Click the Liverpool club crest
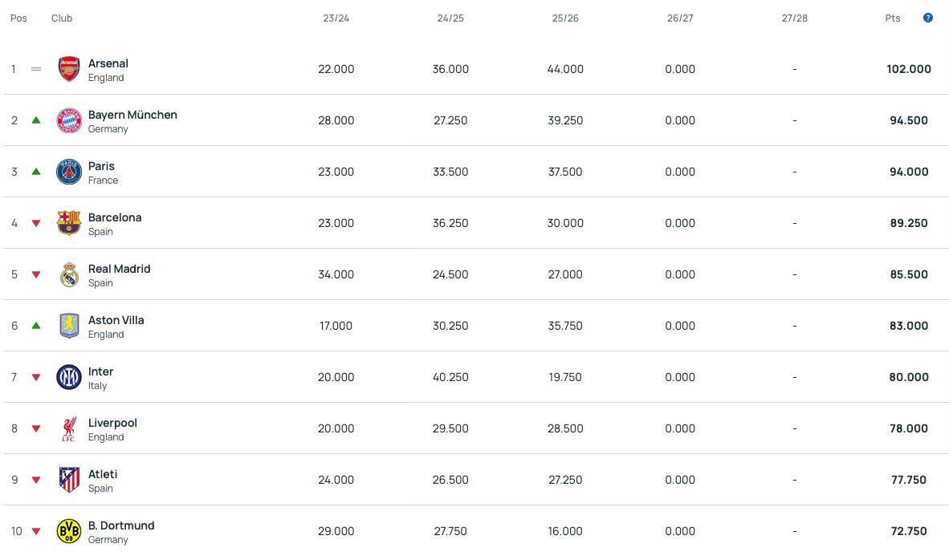 pyautogui.click(x=69, y=428)
